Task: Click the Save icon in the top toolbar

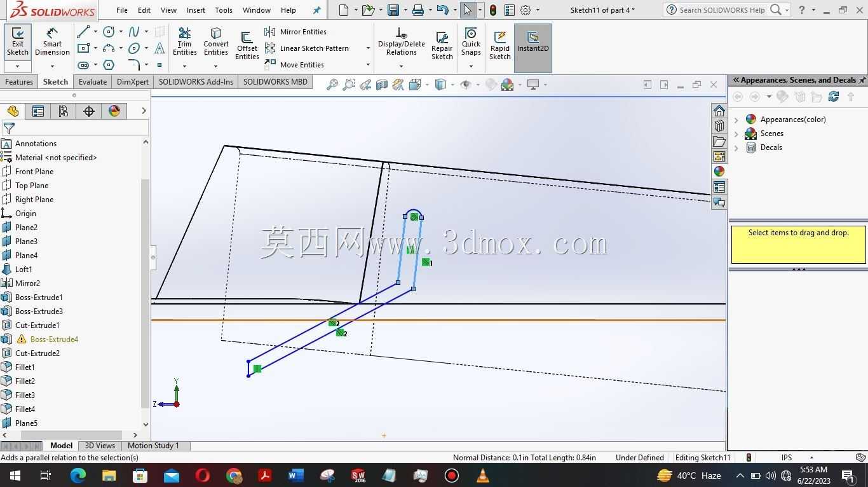Action: point(393,10)
